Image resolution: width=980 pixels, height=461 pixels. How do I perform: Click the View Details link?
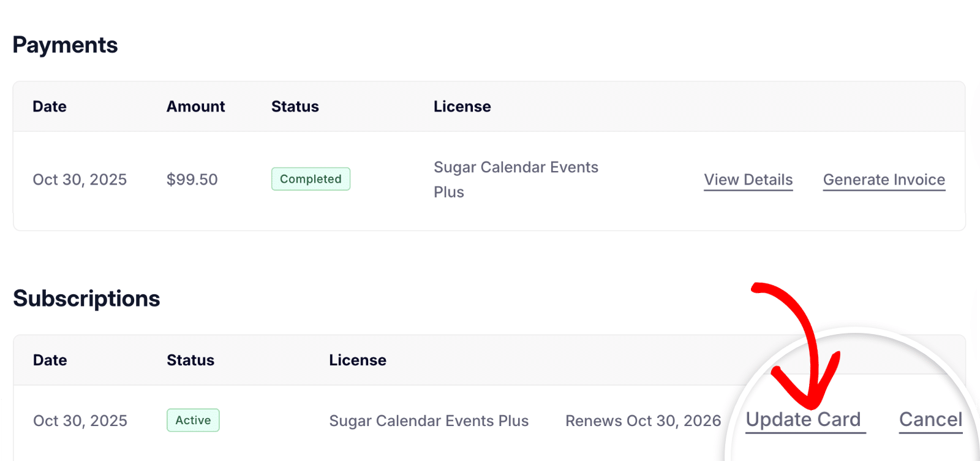click(748, 180)
